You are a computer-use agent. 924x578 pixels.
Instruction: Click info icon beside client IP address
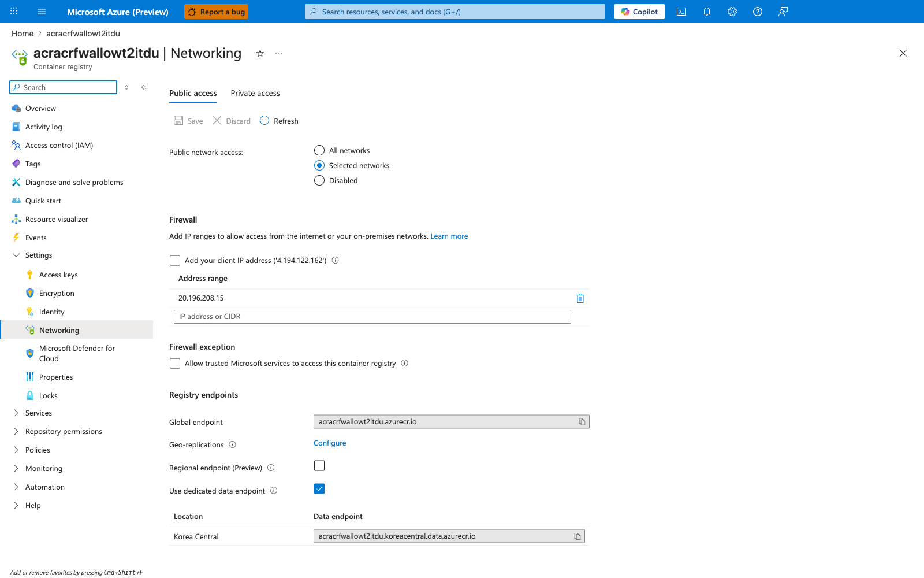[336, 260]
